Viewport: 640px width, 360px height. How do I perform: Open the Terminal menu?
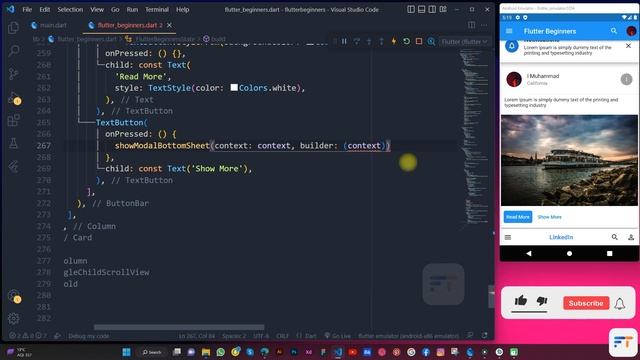(157, 9)
